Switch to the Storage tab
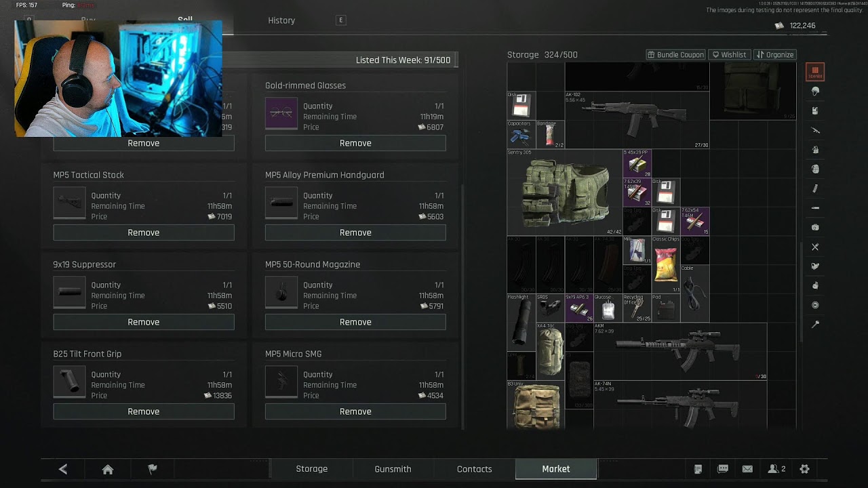 pos(312,469)
